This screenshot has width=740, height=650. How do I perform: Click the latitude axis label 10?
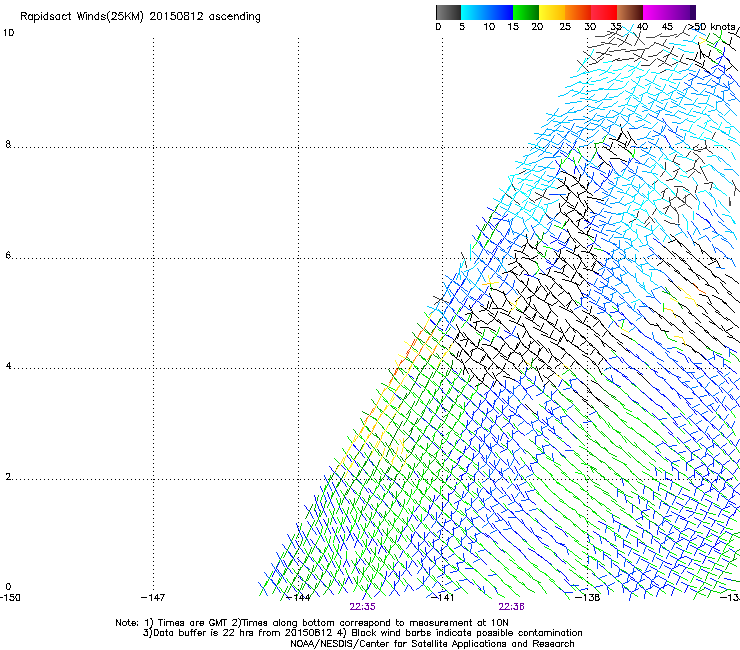pyautogui.click(x=8, y=33)
